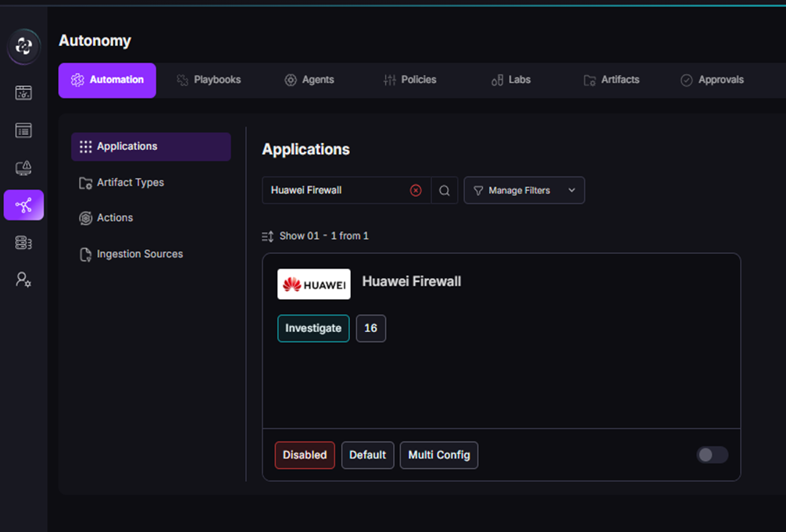This screenshot has height=532, width=786.
Task: Open the Approvals tab
Action: point(712,80)
